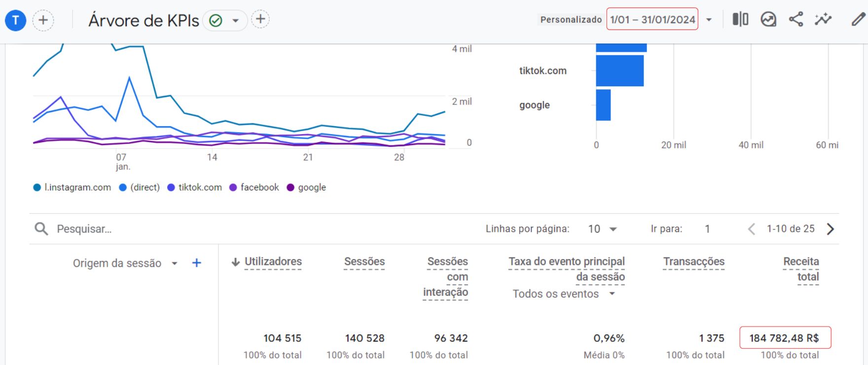Go to next page of table
The image size is (868, 365).
coord(831,229)
